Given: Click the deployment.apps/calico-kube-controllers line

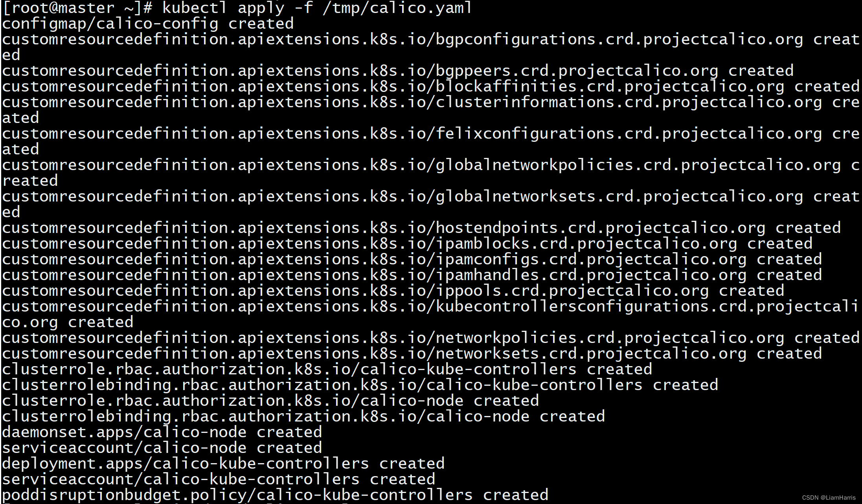Looking at the screenshot, I should coord(223,464).
